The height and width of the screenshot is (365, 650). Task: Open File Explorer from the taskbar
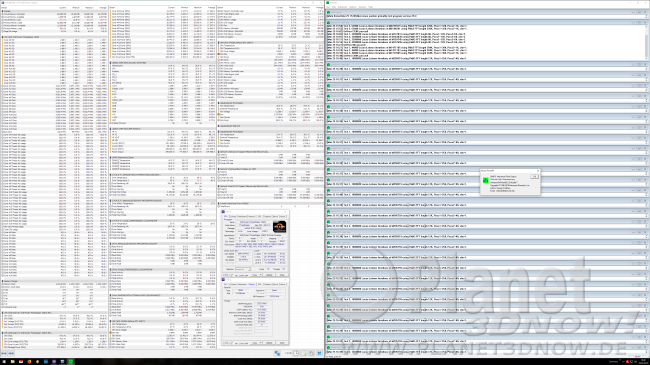(x=13, y=362)
